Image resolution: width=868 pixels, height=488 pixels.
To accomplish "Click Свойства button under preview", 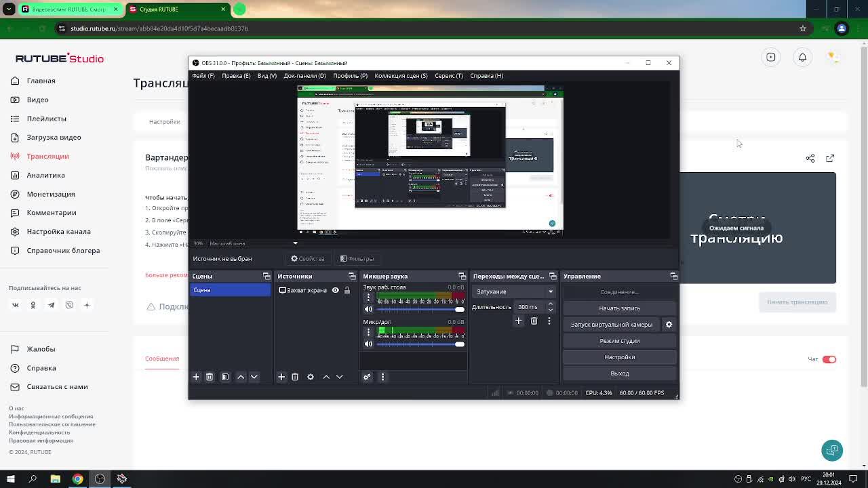I will click(308, 259).
